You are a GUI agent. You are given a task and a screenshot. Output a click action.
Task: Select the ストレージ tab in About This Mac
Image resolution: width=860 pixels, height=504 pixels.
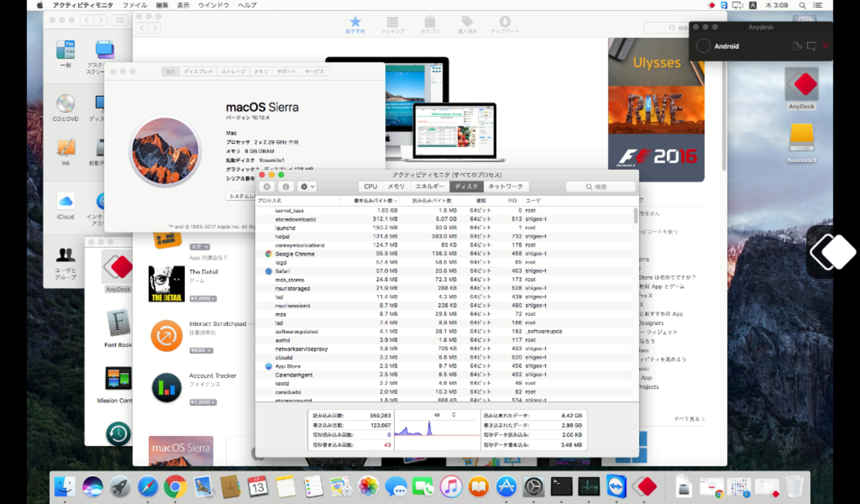(x=233, y=71)
